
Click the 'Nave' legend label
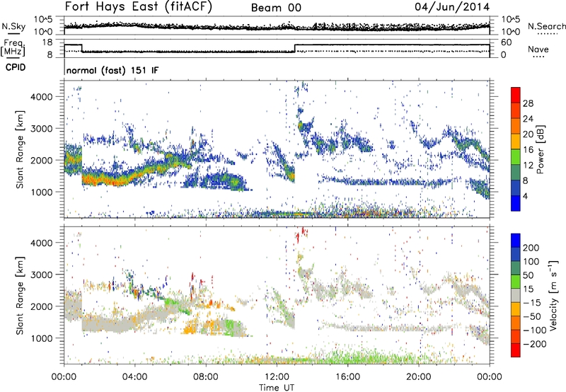point(538,49)
